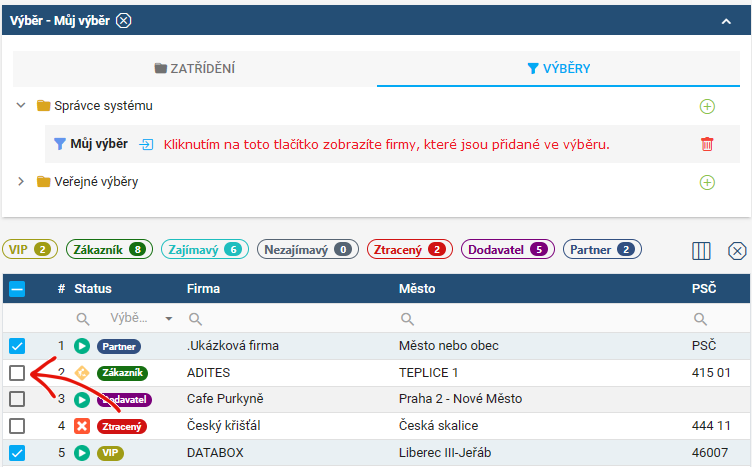The height and width of the screenshot is (467, 752).
Task: Filter by Partner status badge
Action: click(602, 249)
